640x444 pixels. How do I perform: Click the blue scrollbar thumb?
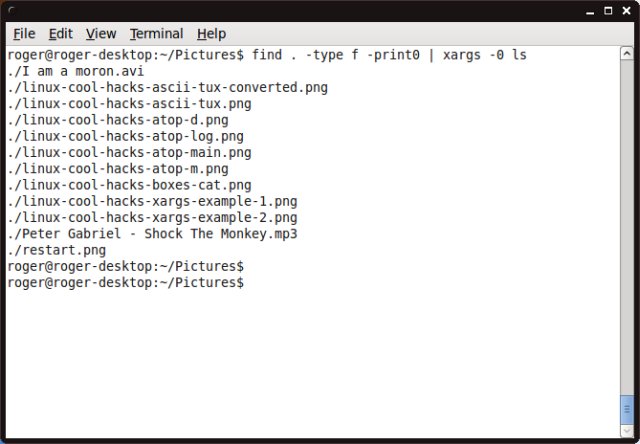click(627, 410)
